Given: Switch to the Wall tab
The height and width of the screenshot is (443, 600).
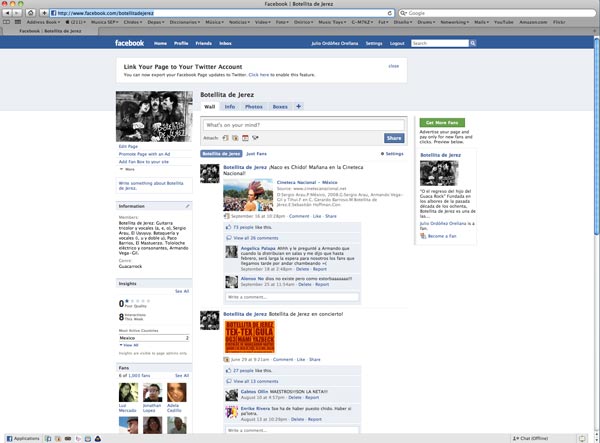Looking at the screenshot, I should click(209, 107).
